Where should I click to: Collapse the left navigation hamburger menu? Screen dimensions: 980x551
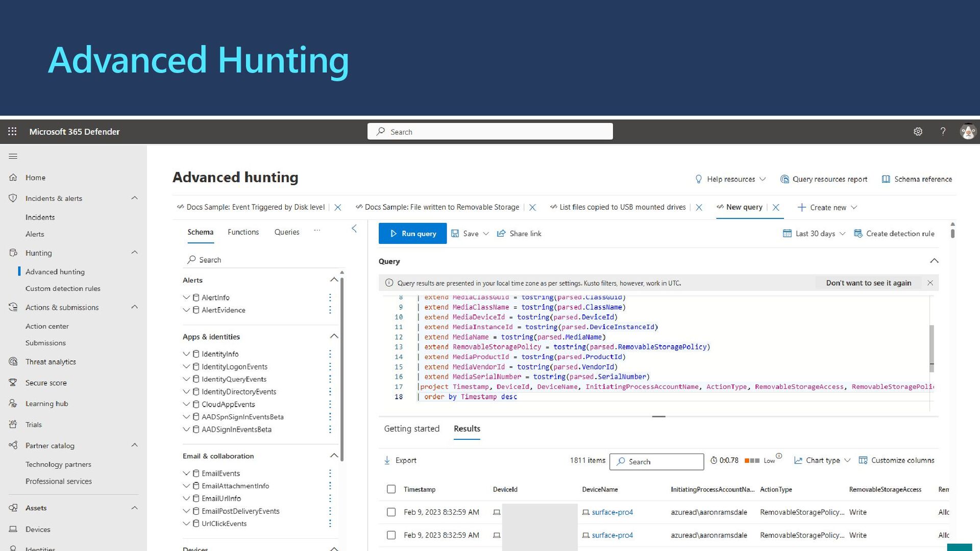[x=13, y=157]
